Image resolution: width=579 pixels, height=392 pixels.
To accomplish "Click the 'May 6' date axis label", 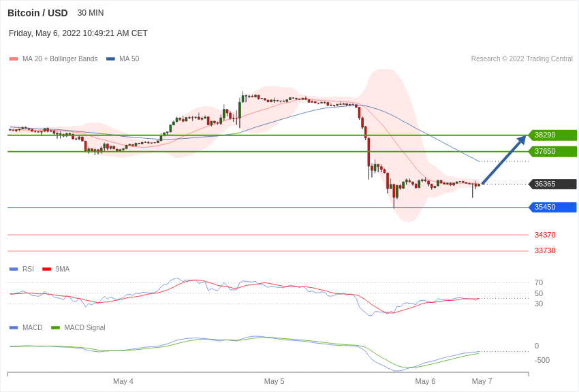I will coord(425,381).
